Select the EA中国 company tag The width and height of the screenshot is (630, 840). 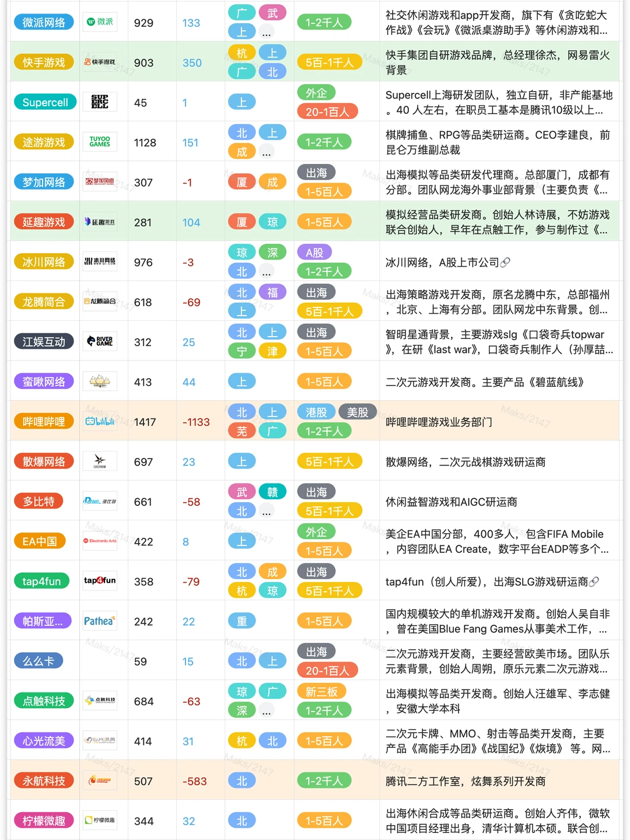pyautogui.click(x=40, y=541)
